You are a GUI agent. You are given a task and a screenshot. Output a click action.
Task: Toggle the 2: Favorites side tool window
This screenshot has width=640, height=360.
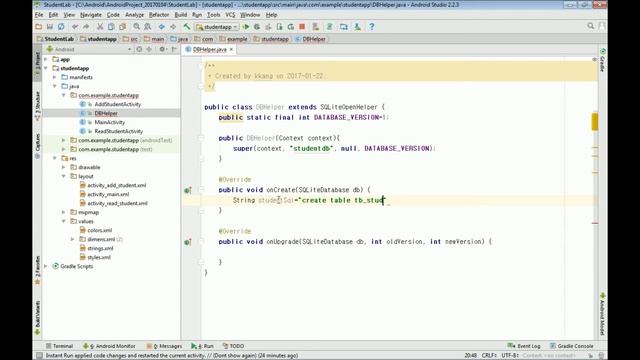click(38, 270)
